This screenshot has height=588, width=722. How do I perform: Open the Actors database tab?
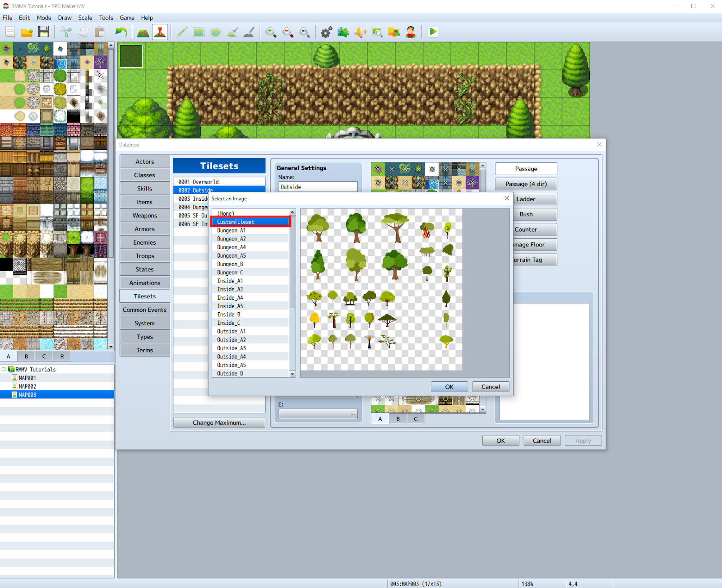(145, 162)
